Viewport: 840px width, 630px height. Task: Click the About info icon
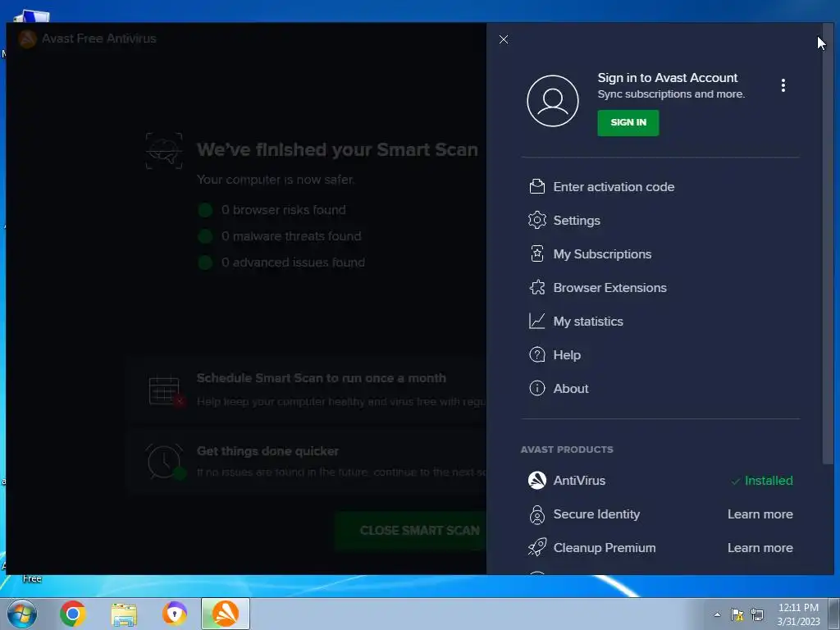(536, 388)
